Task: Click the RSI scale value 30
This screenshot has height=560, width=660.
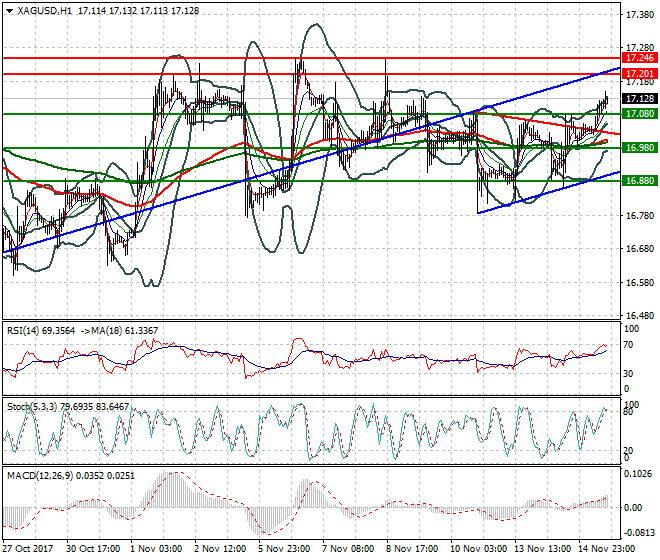Action: (628, 373)
